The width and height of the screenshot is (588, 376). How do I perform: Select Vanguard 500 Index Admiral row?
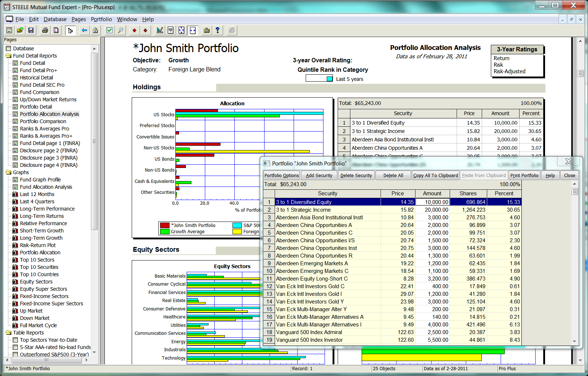click(392, 332)
